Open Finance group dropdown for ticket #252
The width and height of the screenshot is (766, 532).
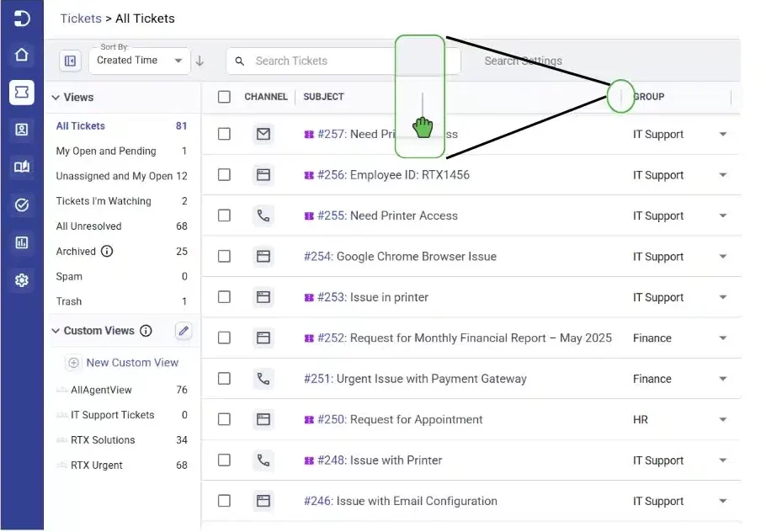click(723, 338)
